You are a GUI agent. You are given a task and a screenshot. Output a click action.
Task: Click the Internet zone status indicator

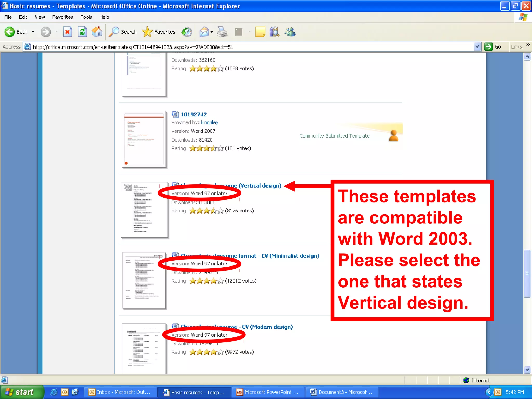point(477,381)
